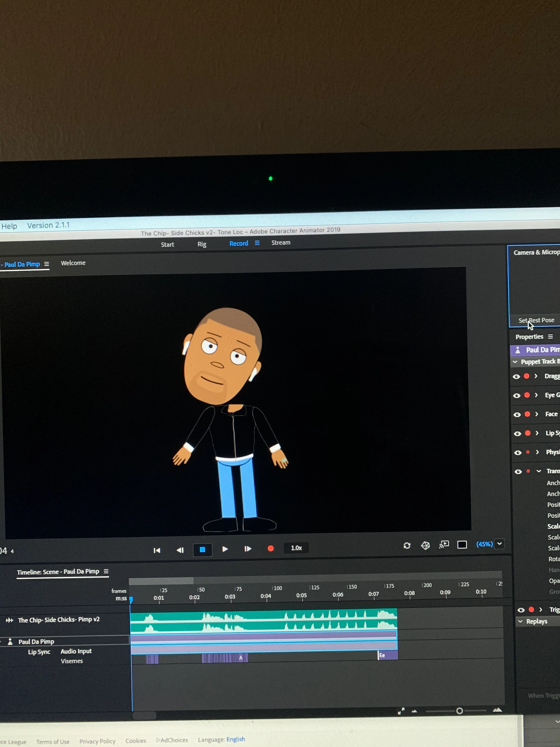Expand the Lip Sync behavior settings
The image size is (560, 747).
[537, 433]
